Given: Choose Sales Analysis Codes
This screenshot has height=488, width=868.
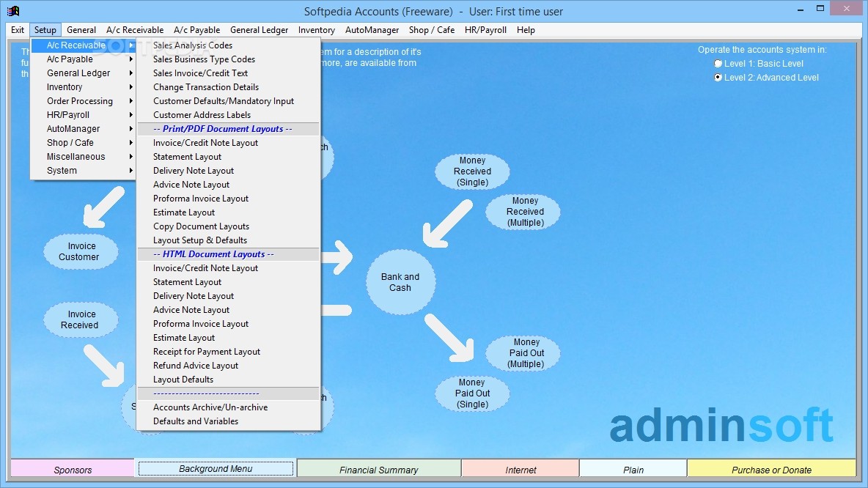Looking at the screenshot, I should [x=228, y=45].
